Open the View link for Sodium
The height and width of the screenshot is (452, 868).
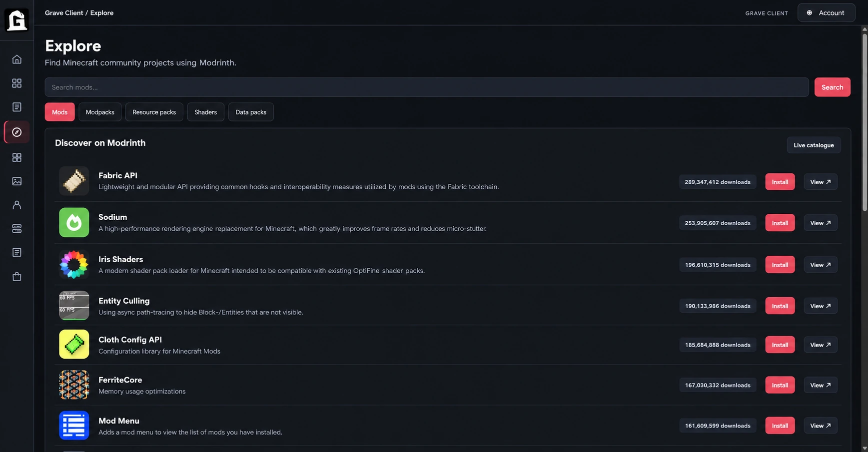[x=821, y=223]
